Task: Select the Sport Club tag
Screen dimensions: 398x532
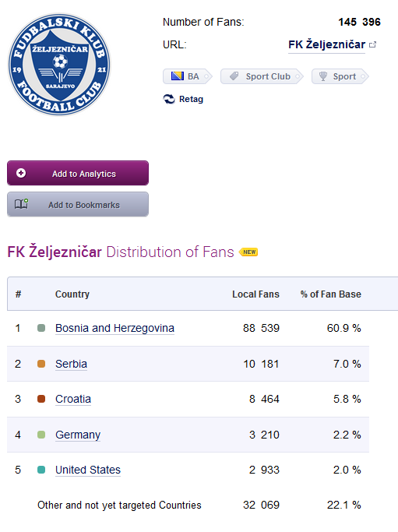Action: tap(261, 76)
